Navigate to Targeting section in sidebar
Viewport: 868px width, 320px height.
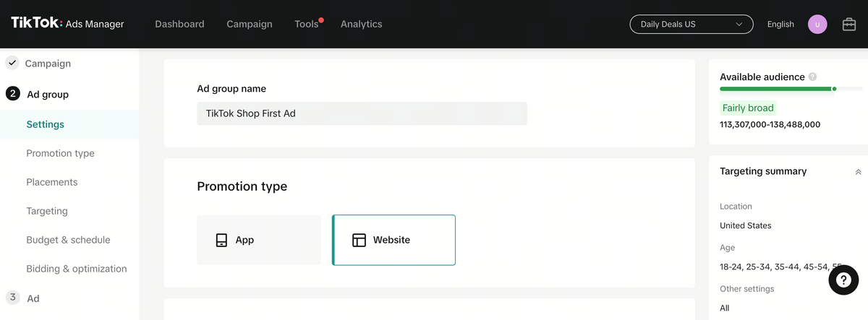47,211
